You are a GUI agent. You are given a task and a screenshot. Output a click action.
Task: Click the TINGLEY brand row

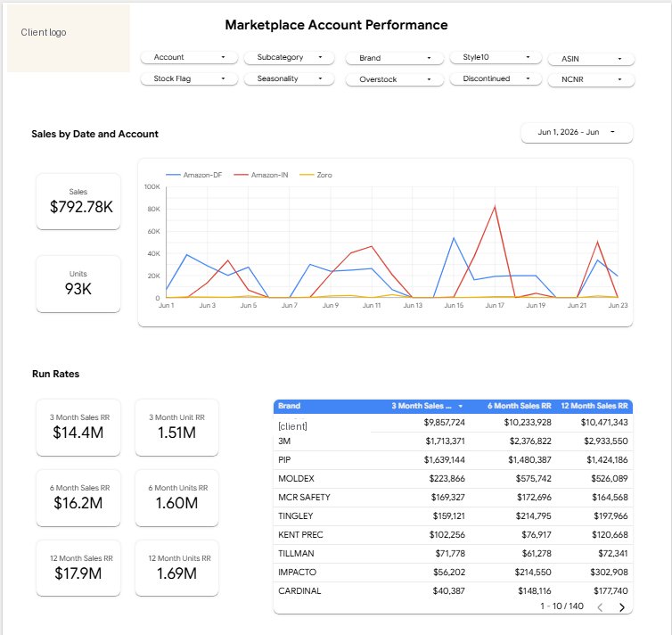[453, 516]
